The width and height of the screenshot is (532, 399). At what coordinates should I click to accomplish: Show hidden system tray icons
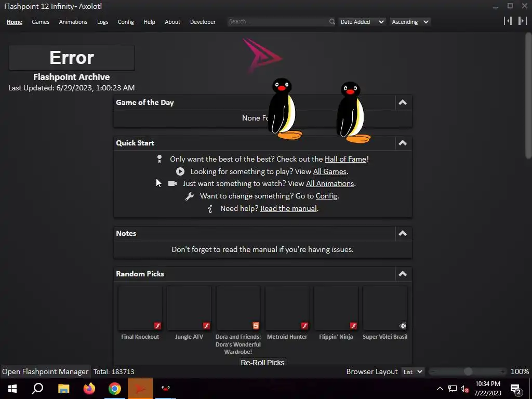(440, 389)
